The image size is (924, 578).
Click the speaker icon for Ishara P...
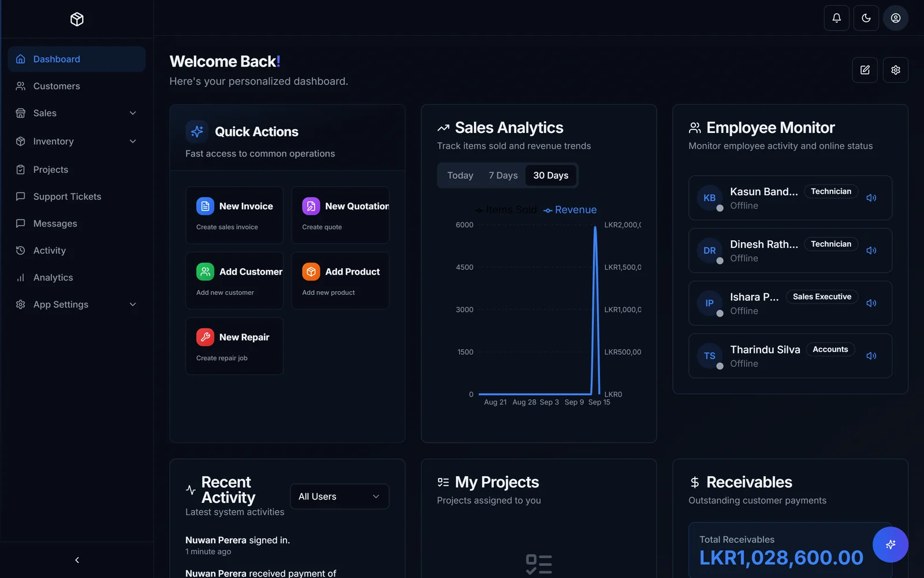click(871, 303)
